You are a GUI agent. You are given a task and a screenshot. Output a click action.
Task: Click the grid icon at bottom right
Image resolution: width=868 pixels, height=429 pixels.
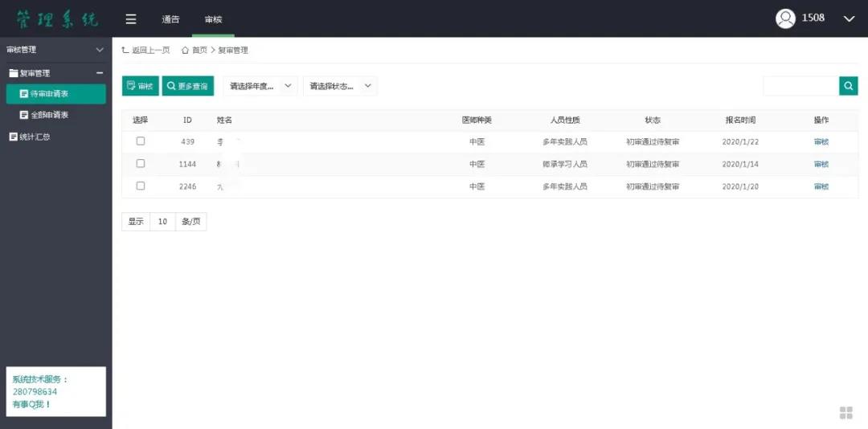click(x=845, y=412)
